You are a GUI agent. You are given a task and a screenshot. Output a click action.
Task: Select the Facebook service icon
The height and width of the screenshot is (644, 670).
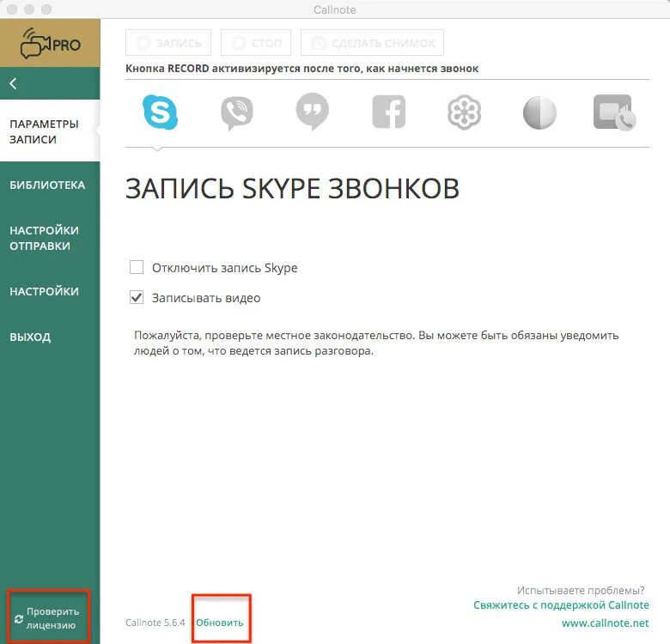(x=388, y=112)
